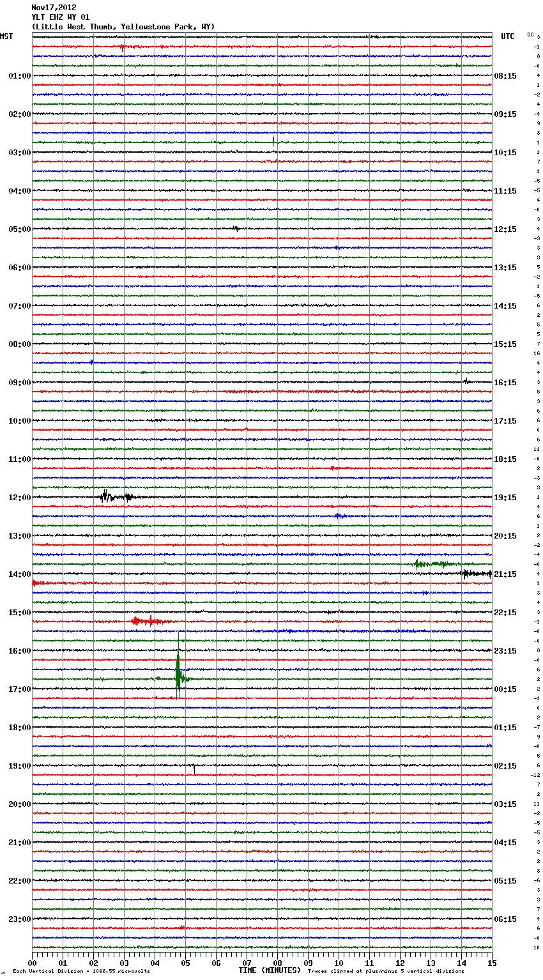Click the minute 10 axis tick label
The image size is (543, 980).
point(339,963)
